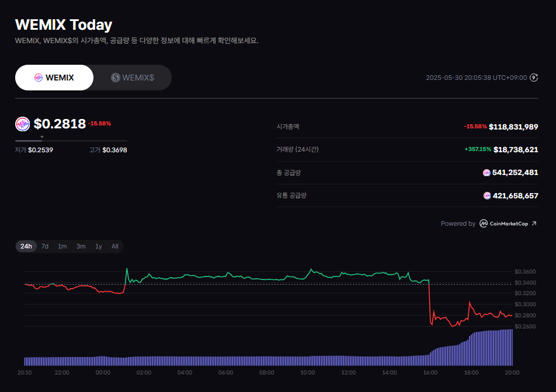Click the total supply value 541,252,481
This screenshot has height=392, width=556.
pos(515,173)
